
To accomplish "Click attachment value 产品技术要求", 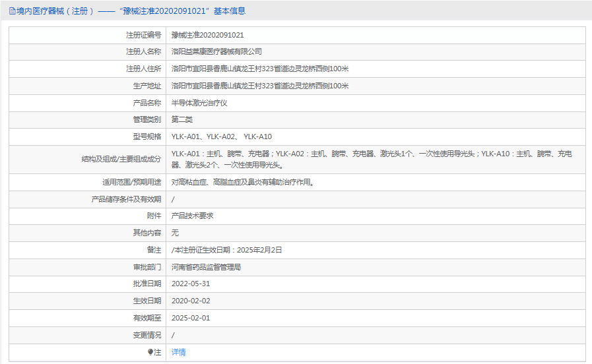I will click(x=193, y=216).
